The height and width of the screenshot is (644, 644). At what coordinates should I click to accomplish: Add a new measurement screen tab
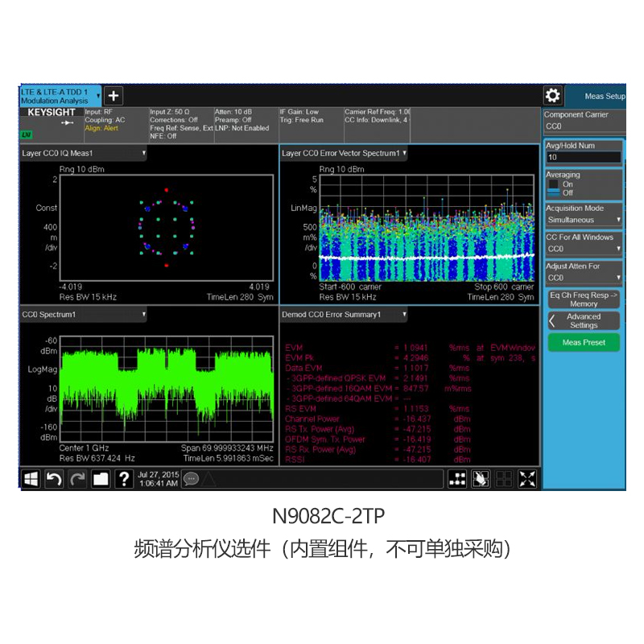(114, 96)
